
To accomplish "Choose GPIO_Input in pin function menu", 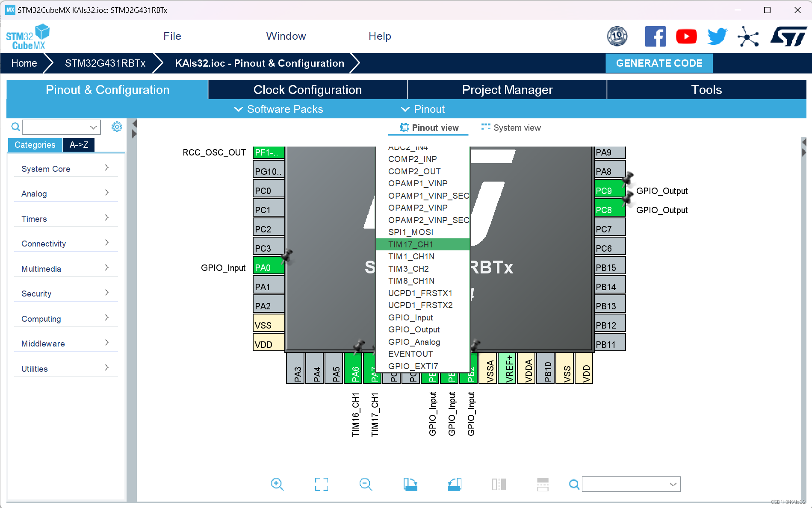I will (422, 317).
